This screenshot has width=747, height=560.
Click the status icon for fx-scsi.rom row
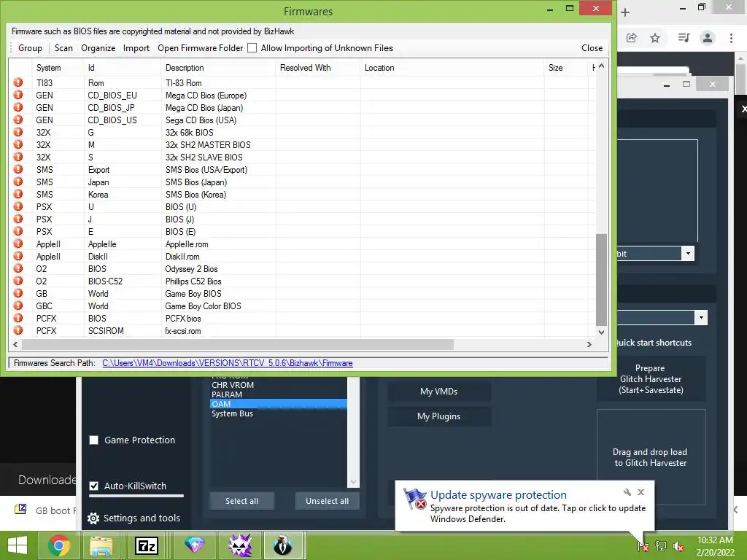tap(18, 330)
